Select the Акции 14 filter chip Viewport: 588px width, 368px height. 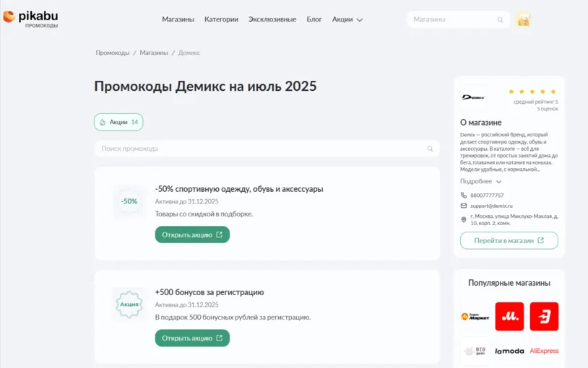click(x=118, y=122)
